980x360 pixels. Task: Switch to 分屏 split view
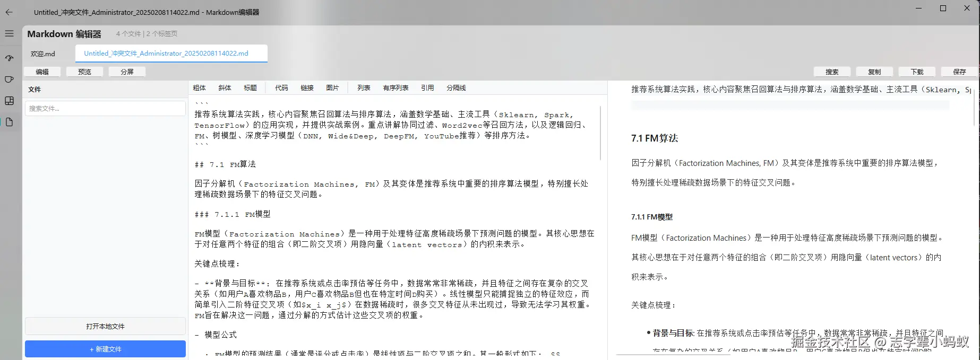(x=127, y=72)
